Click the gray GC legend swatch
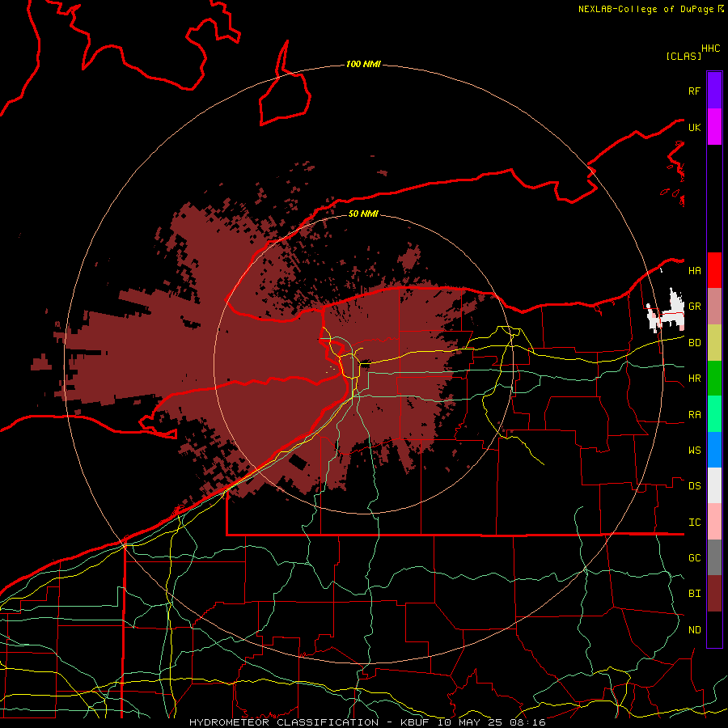This screenshot has width=728, height=728. tap(714, 557)
